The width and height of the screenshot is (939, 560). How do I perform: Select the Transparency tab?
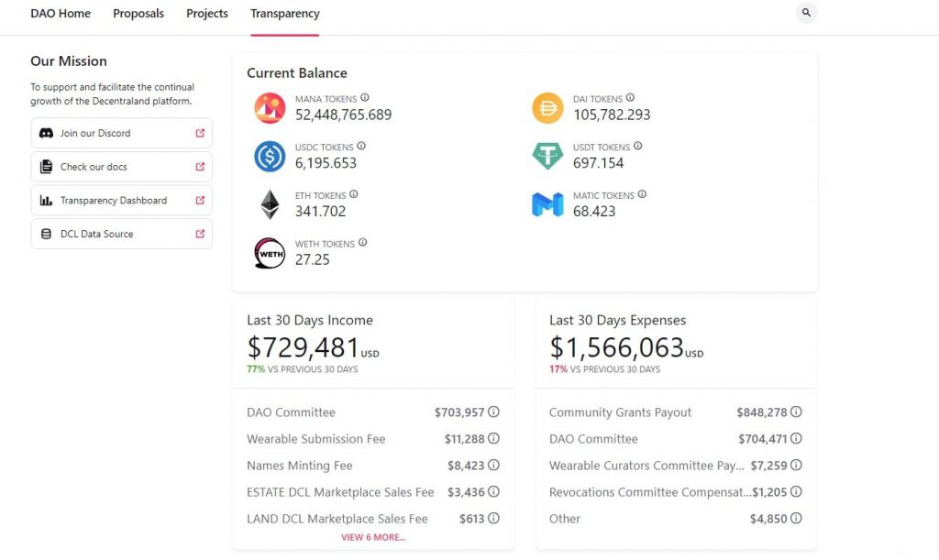[x=285, y=13]
